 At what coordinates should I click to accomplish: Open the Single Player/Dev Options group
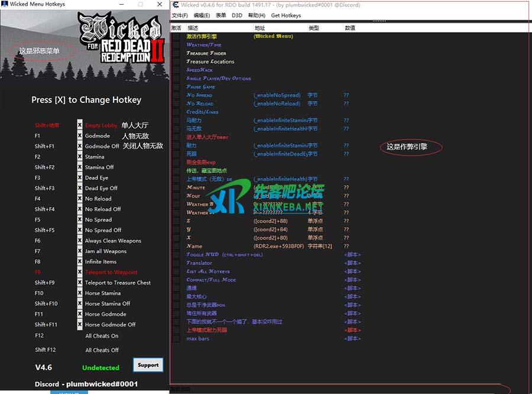click(x=219, y=79)
